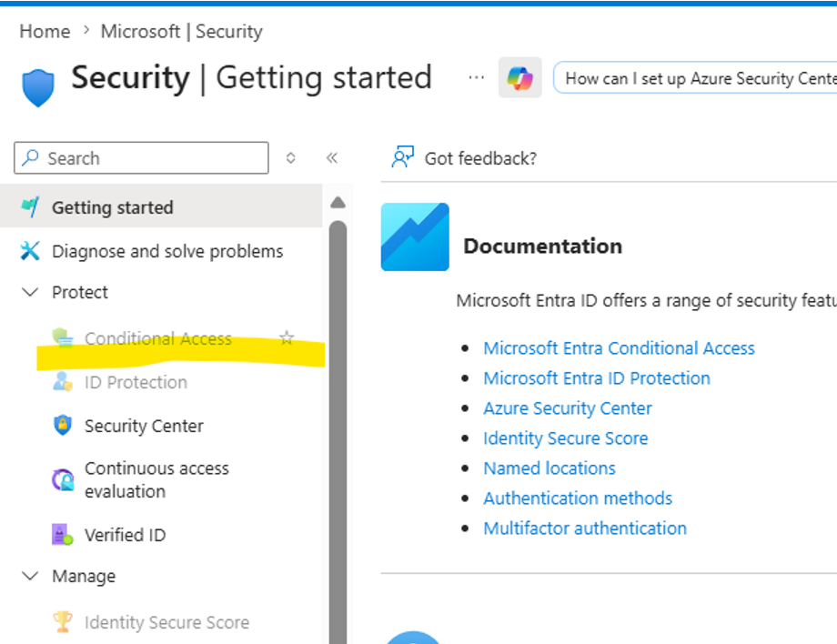Click the Got feedback? button
The height and width of the screenshot is (644, 837).
tap(464, 158)
